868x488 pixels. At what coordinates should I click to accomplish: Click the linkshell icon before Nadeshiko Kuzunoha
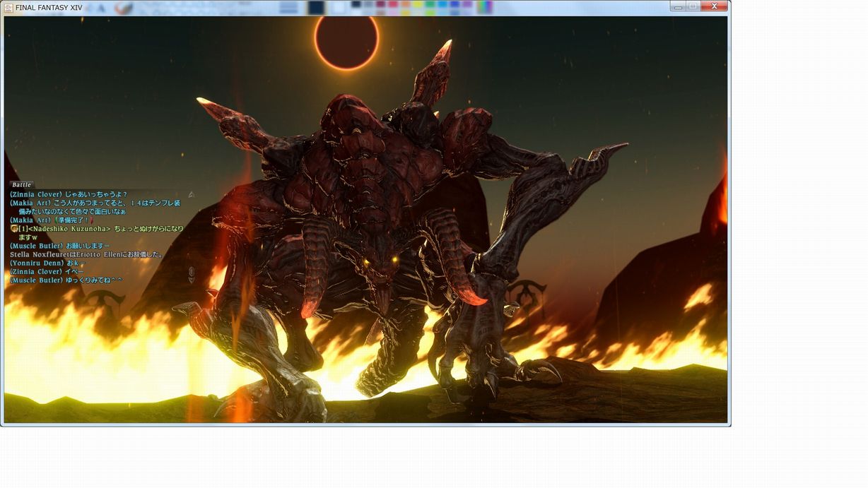click(x=14, y=228)
